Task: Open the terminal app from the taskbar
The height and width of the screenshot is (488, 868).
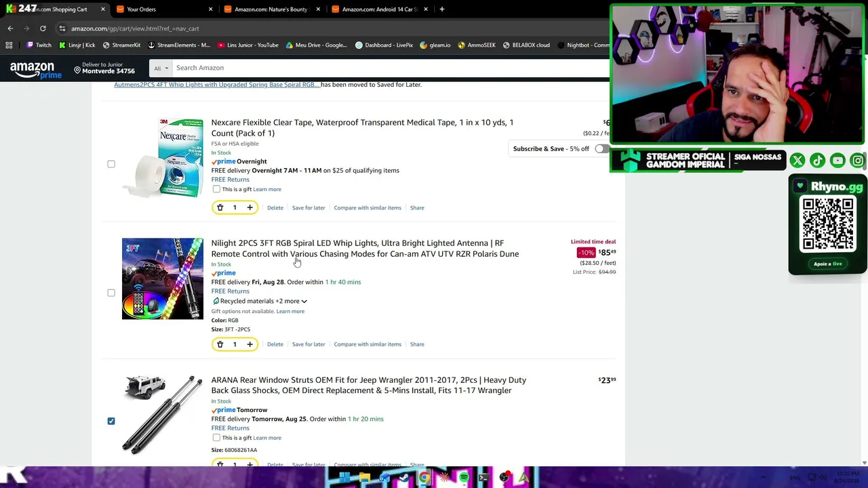Action: tap(484, 478)
